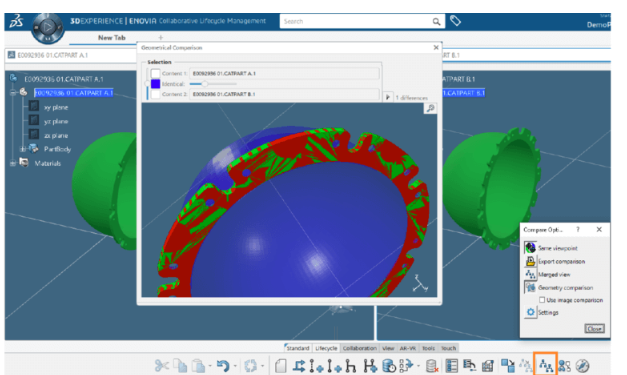Click the magnifier icon in comparison viewer
The height and width of the screenshot is (375, 627).
(431, 108)
